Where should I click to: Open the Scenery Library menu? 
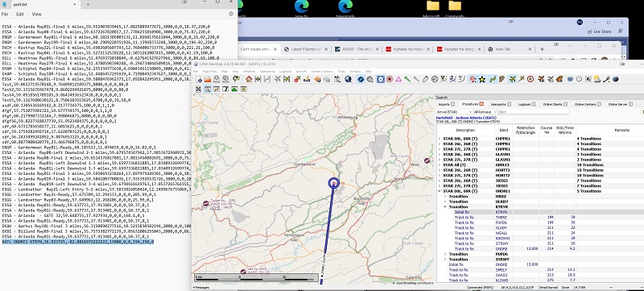point(323,72)
